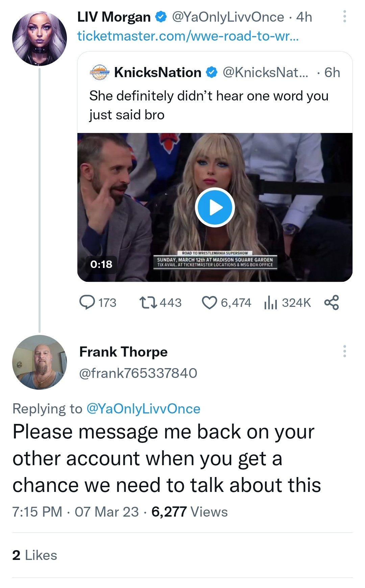The width and height of the screenshot is (365, 588).
Task: Open LIV Morgan's profile picture
Action: (40, 38)
